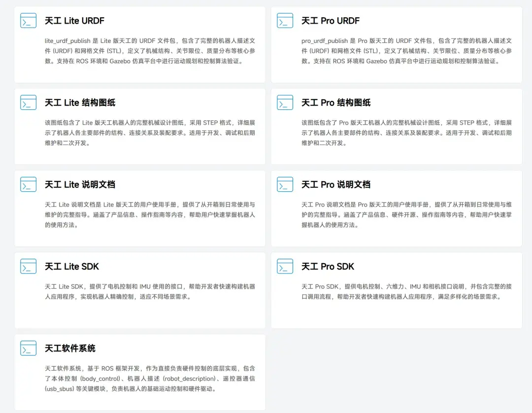
Task: Click the 天工软件系统 ROS framework description
Action: 150,379
